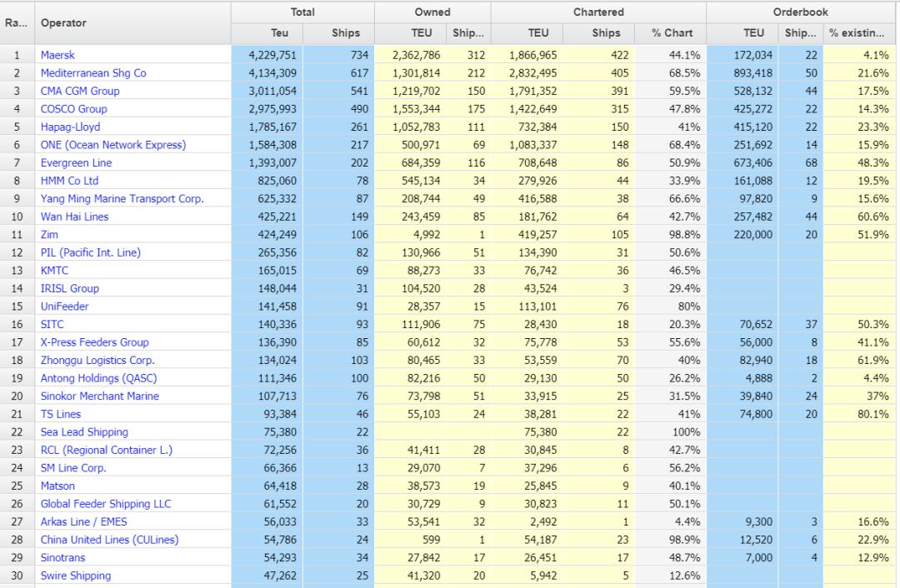Select the cell reading 3,011,054
900x588 pixels.
point(267,91)
